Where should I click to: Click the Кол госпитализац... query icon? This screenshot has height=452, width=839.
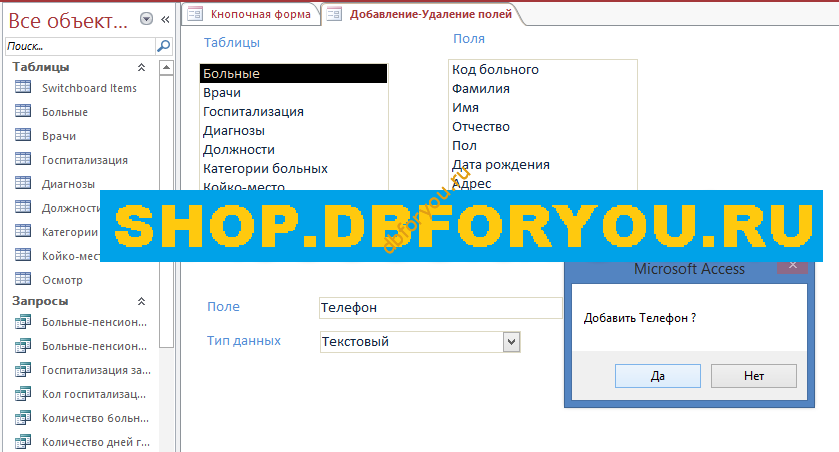(23, 394)
